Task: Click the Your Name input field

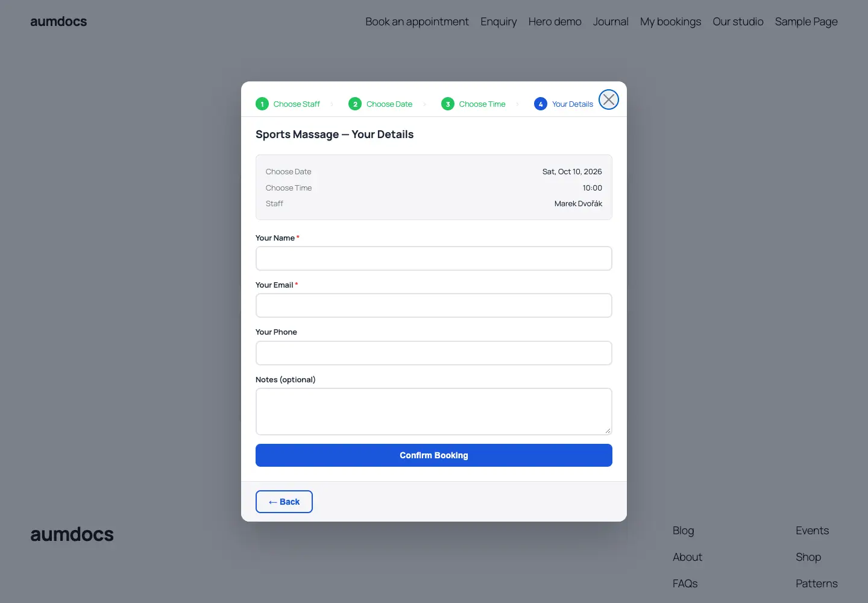Action: 434,258
